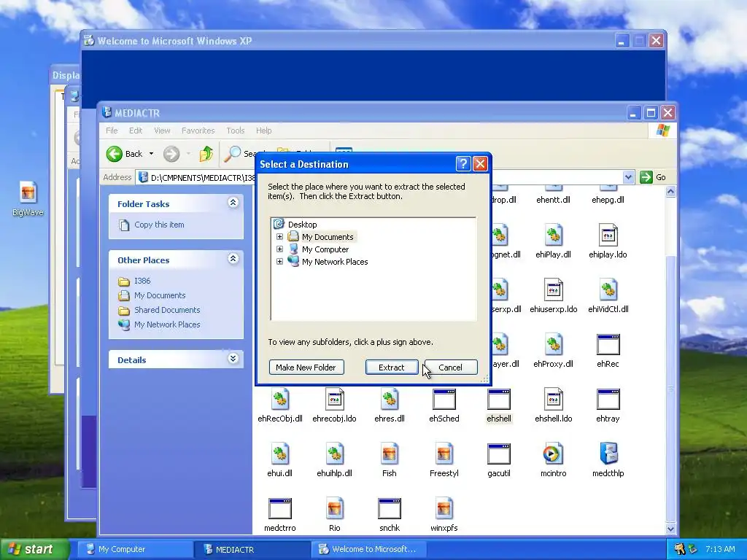Select the mcintro media file
Viewport: 747px width, 560px height.
click(x=553, y=460)
